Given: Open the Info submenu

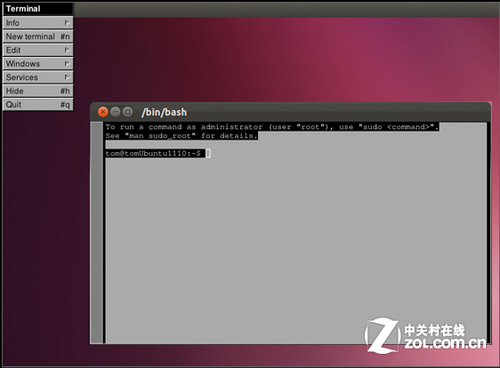Looking at the screenshot, I should click(x=38, y=23).
